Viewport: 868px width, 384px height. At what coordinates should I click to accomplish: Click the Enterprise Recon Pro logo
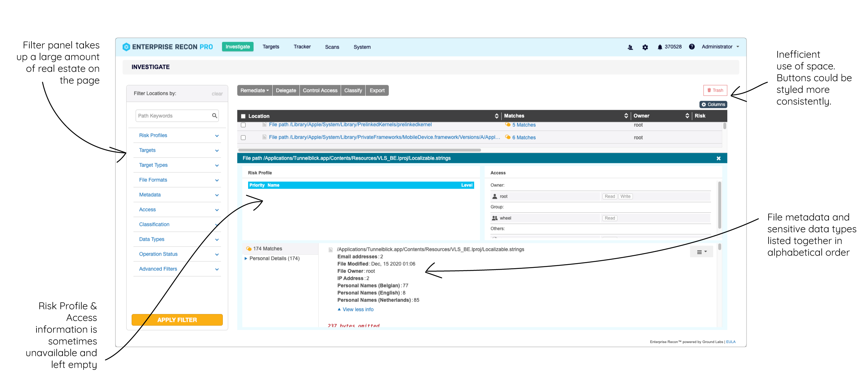(167, 47)
